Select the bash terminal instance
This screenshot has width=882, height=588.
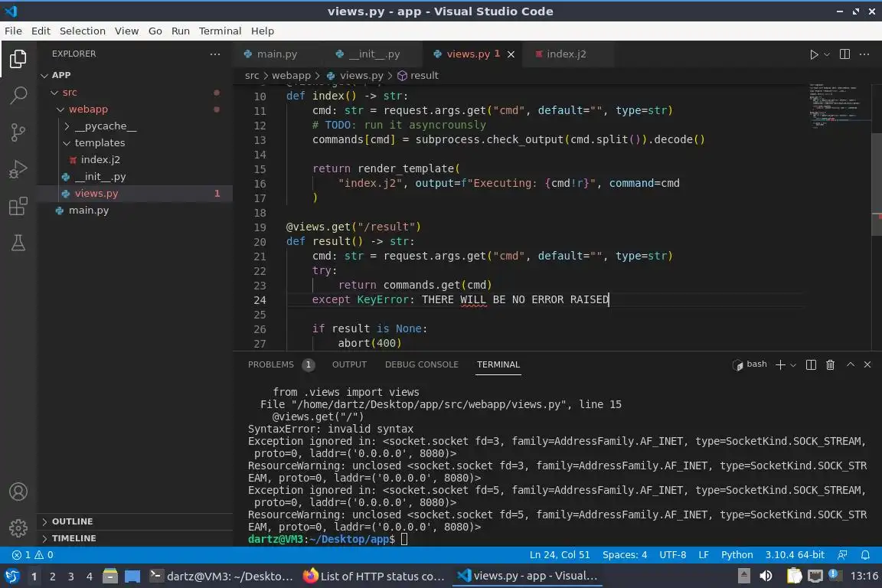click(x=750, y=364)
